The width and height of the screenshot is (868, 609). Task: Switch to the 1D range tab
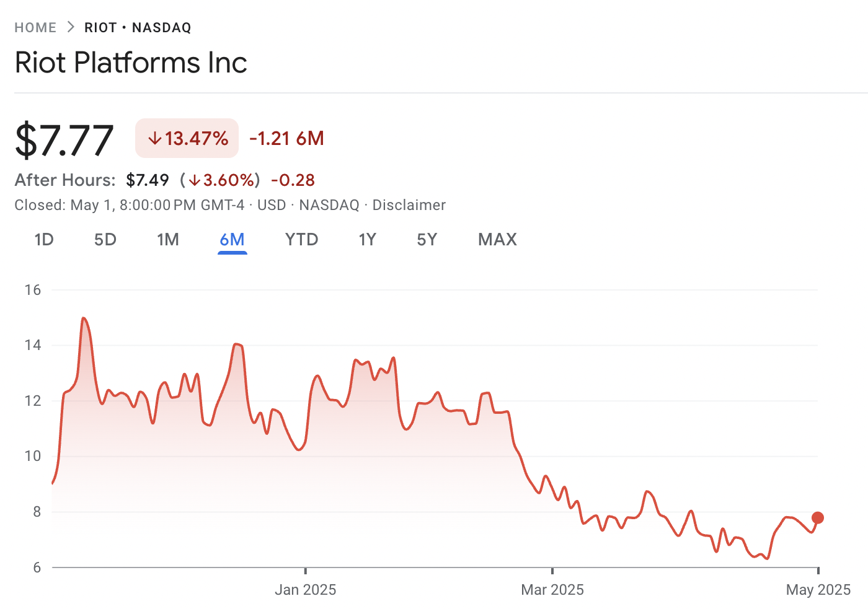click(x=44, y=240)
